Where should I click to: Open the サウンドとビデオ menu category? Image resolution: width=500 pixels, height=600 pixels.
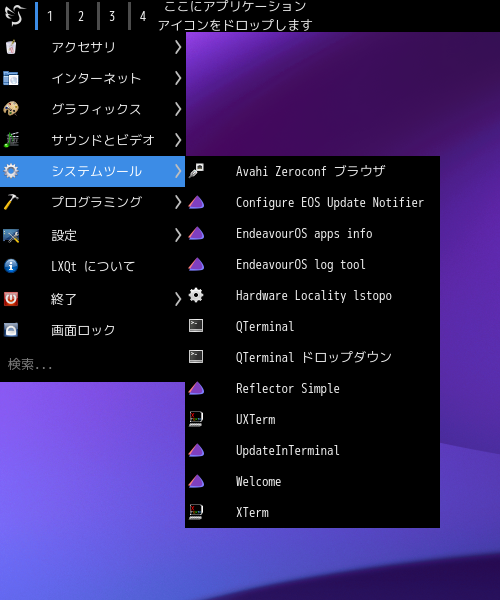(93, 140)
